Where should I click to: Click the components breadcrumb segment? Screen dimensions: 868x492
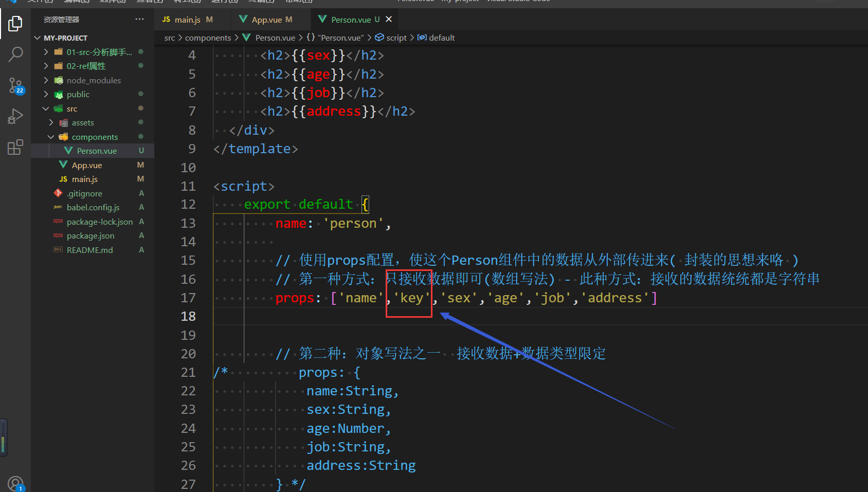(x=208, y=38)
